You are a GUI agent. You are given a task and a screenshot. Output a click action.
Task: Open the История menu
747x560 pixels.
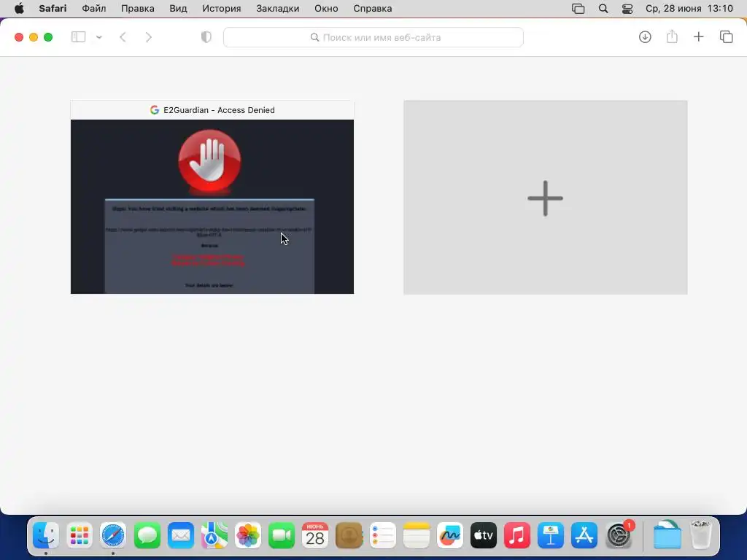[x=222, y=9]
